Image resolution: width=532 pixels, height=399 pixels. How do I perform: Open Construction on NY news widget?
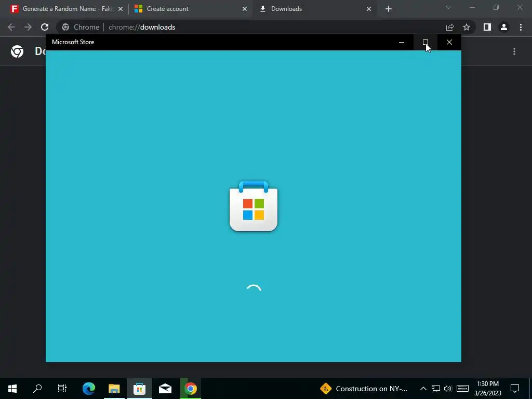[x=363, y=389]
